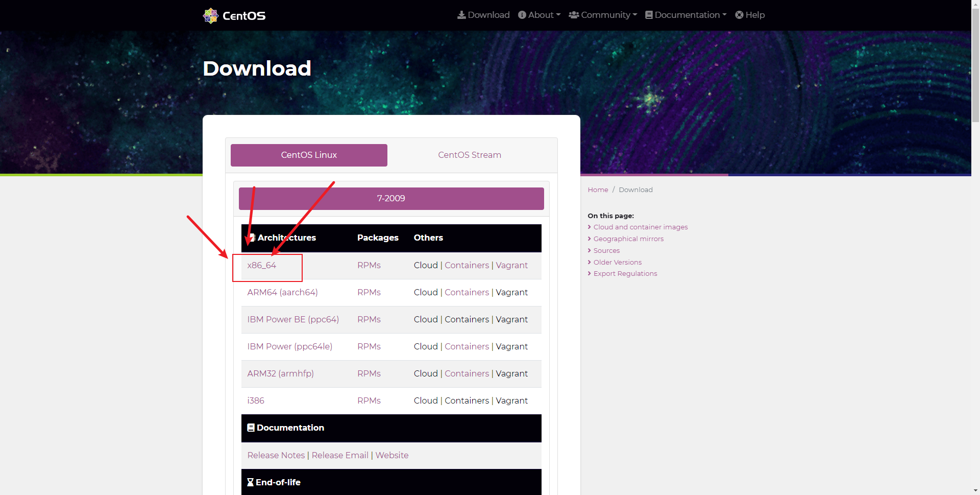Expand the Documentation dropdown in navbar

686,15
